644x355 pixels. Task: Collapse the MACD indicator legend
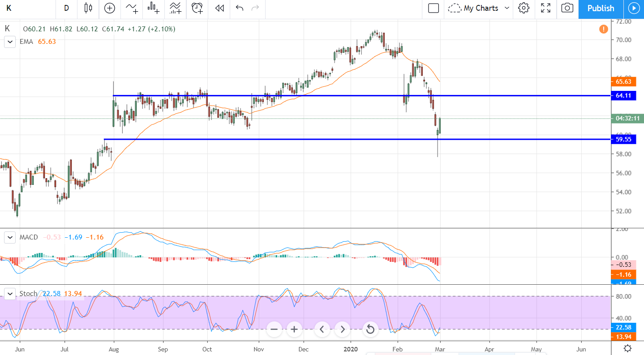pos(10,237)
